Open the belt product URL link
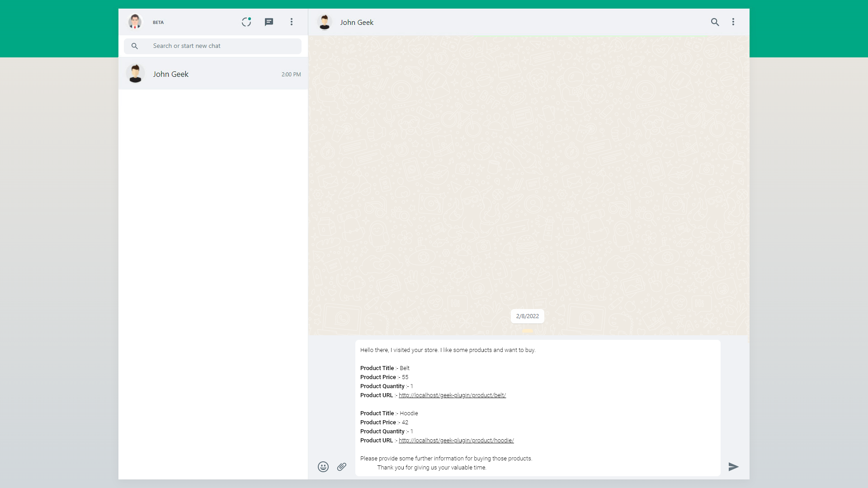The height and width of the screenshot is (488, 868). click(x=452, y=395)
